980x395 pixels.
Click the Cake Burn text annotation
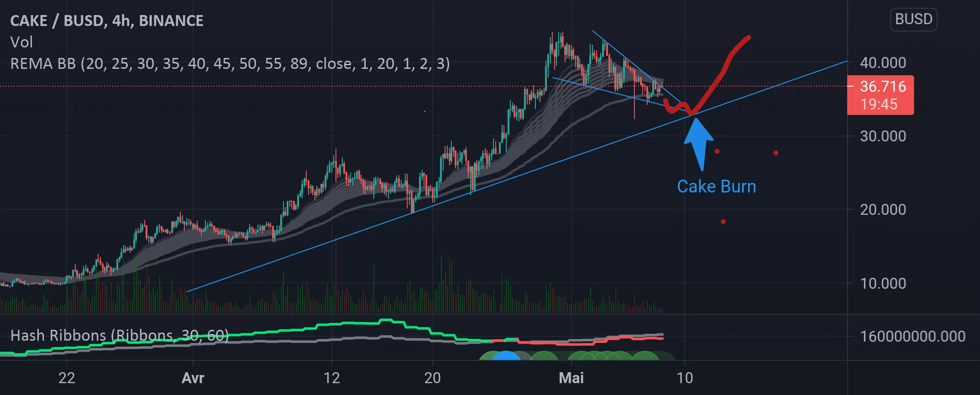716,187
